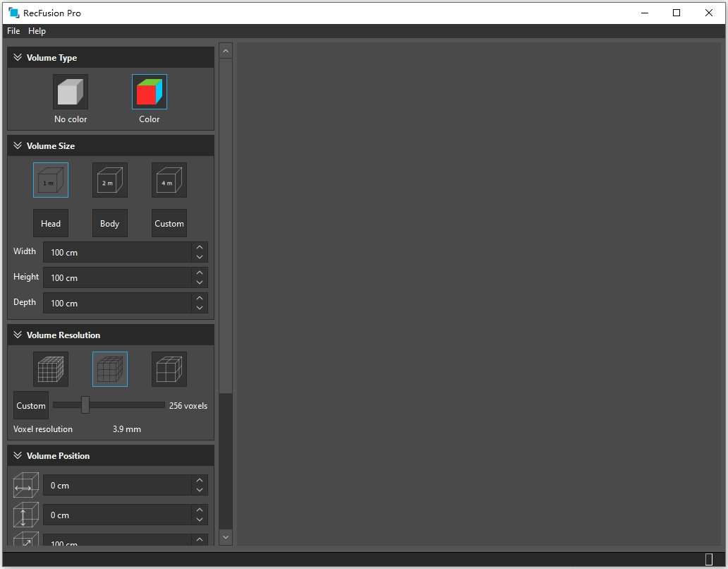Image resolution: width=728 pixels, height=569 pixels.
Task: Click the voxel resolution slider handle
Action: [85, 405]
